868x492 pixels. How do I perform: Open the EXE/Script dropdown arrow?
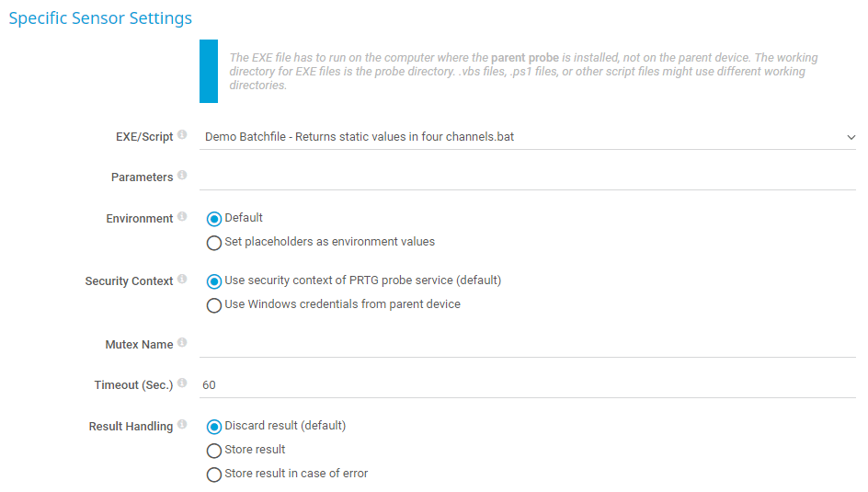tap(850, 137)
